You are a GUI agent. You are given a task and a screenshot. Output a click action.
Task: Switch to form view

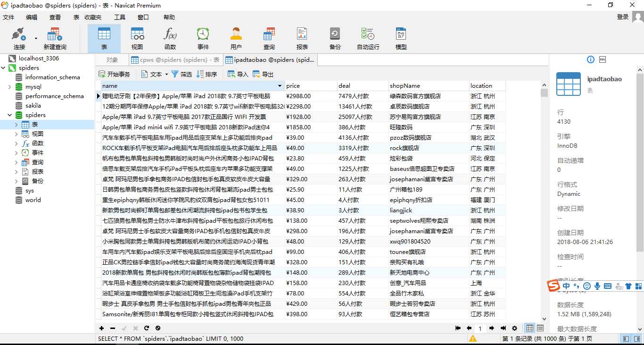tap(540, 328)
